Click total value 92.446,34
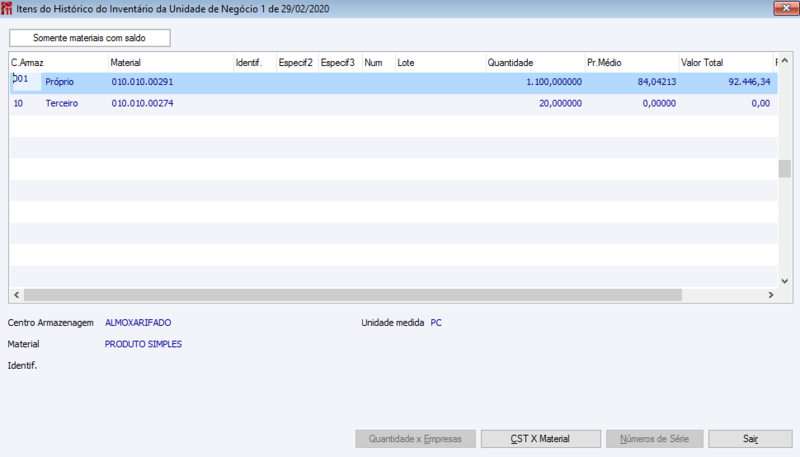Image resolution: width=800 pixels, height=457 pixels. pyautogui.click(x=749, y=82)
